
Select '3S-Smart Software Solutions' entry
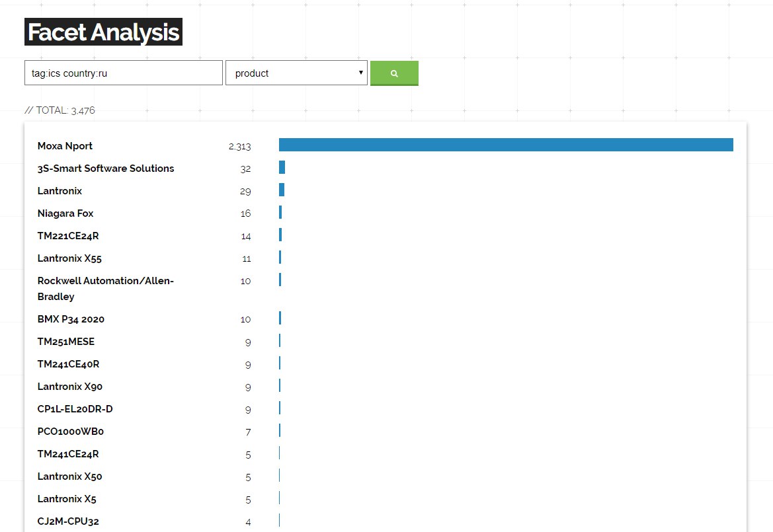pyautogui.click(x=106, y=169)
